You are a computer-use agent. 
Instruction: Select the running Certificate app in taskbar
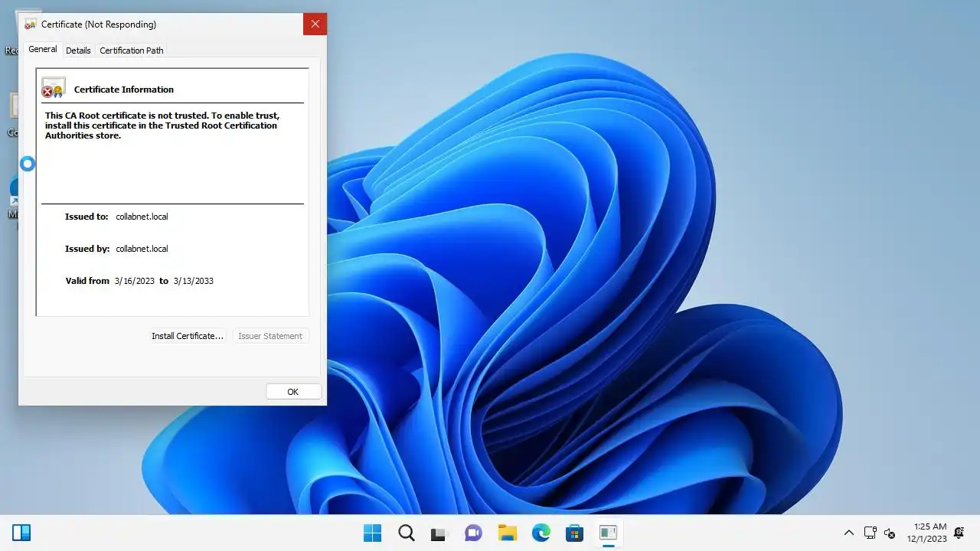(x=608, y=533)
